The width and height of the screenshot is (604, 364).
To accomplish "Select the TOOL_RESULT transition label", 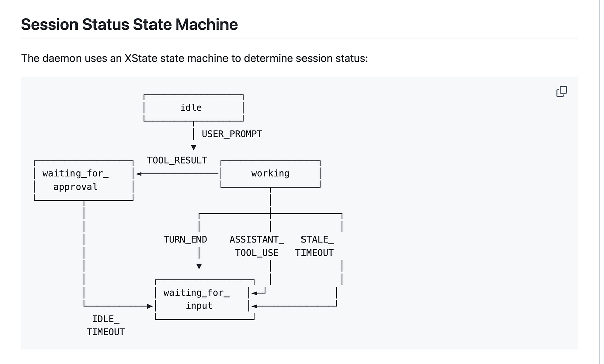I will (177, 160).
